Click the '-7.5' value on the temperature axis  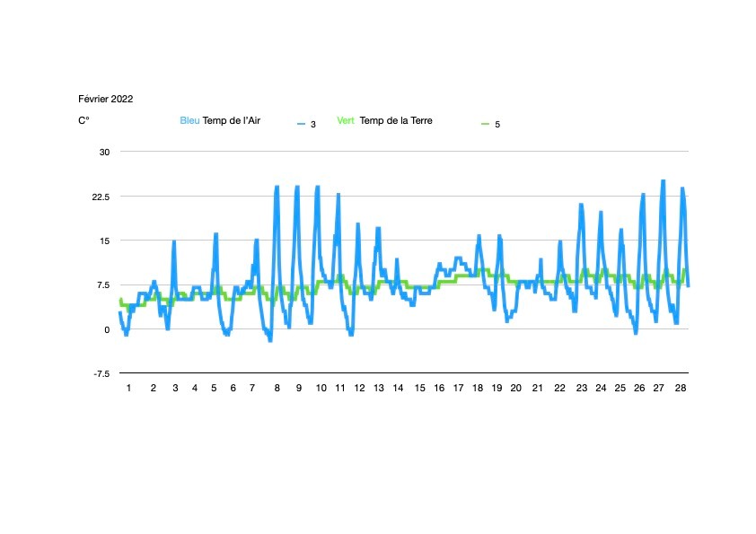[x=101, y=374]
